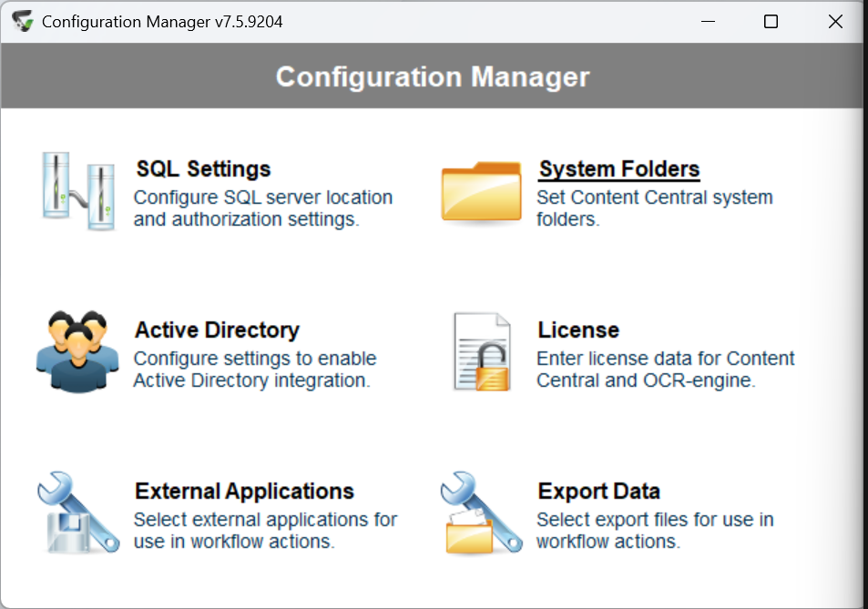Close the Configuration Manager window
The height and width of the screenshot is (609, 868).
coord(835,22)
